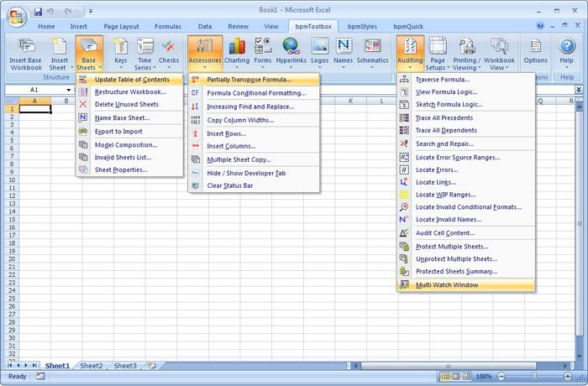Switch to Page Layout view icon
588x386 pixels.
coord(455,376)
